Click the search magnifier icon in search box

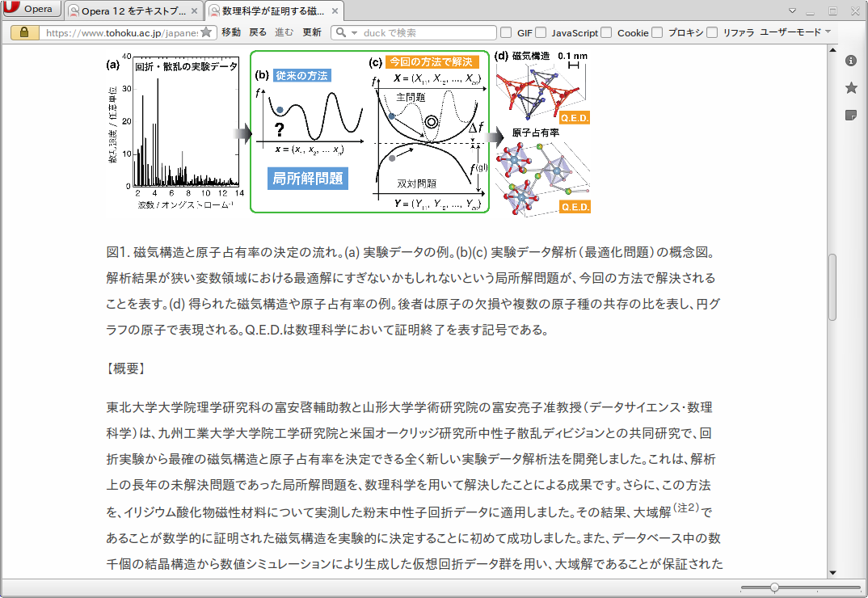tap(340, 32)
